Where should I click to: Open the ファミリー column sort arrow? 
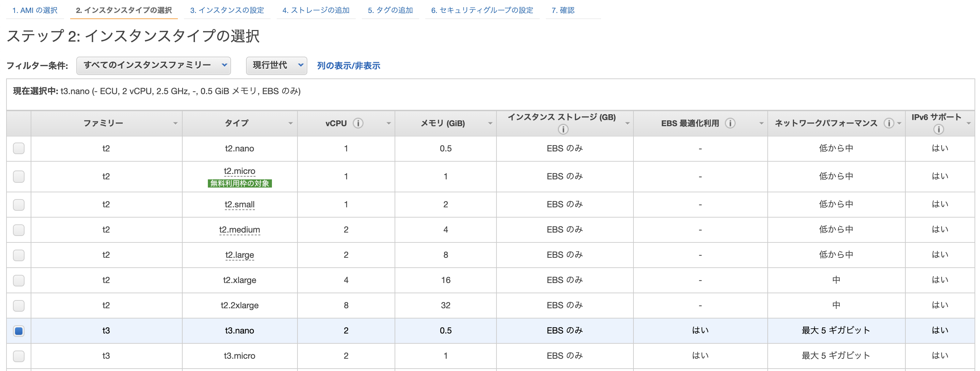175,123
